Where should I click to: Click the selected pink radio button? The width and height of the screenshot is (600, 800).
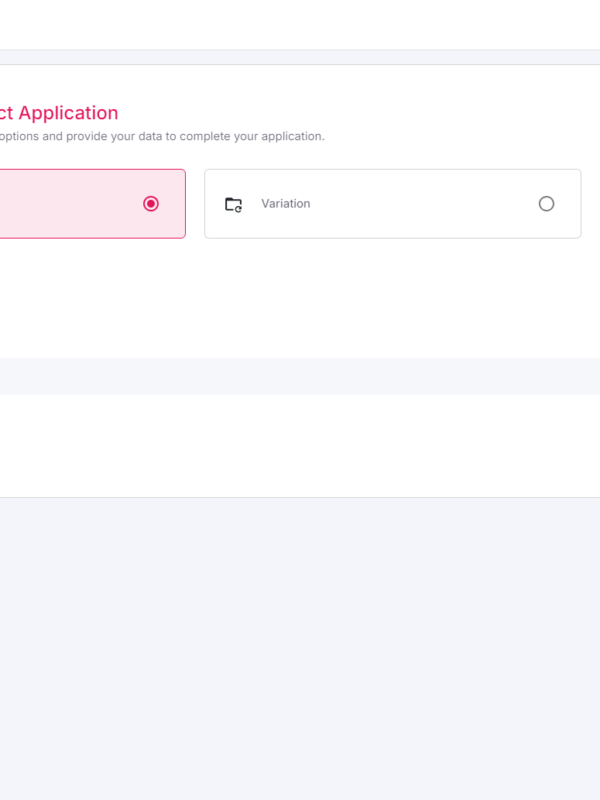(x=151, y=204)
